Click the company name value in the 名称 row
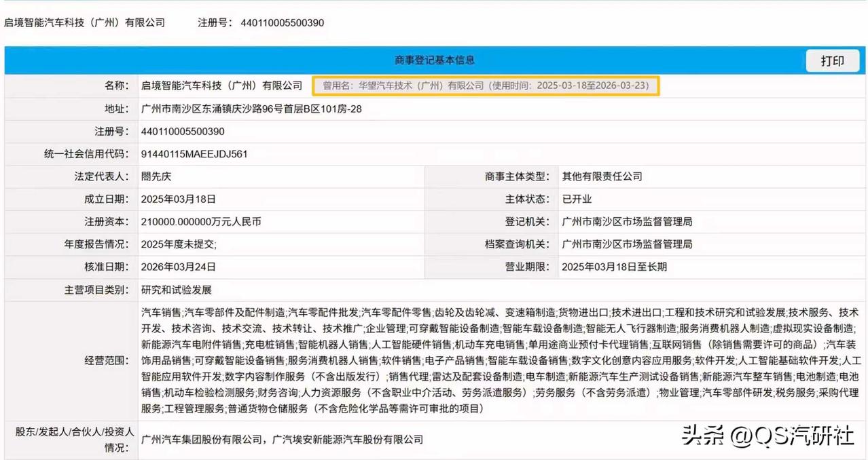The height and width of the screenshot is (460, 868). 221,85
